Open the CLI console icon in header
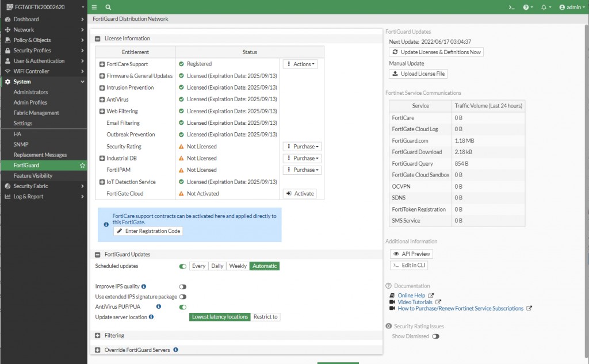 [x=511, y=7]
